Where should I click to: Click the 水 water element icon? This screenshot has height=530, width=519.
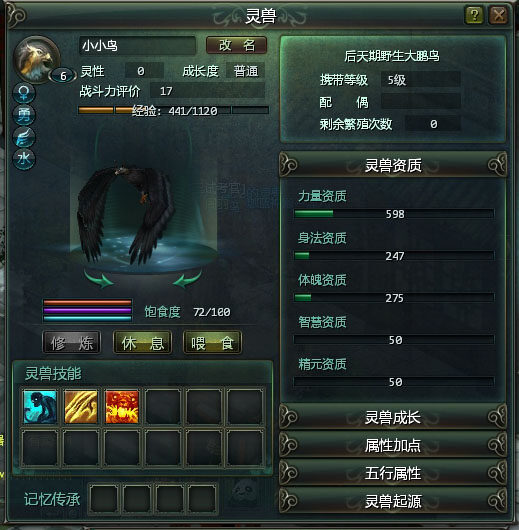[x=24, y=159]
